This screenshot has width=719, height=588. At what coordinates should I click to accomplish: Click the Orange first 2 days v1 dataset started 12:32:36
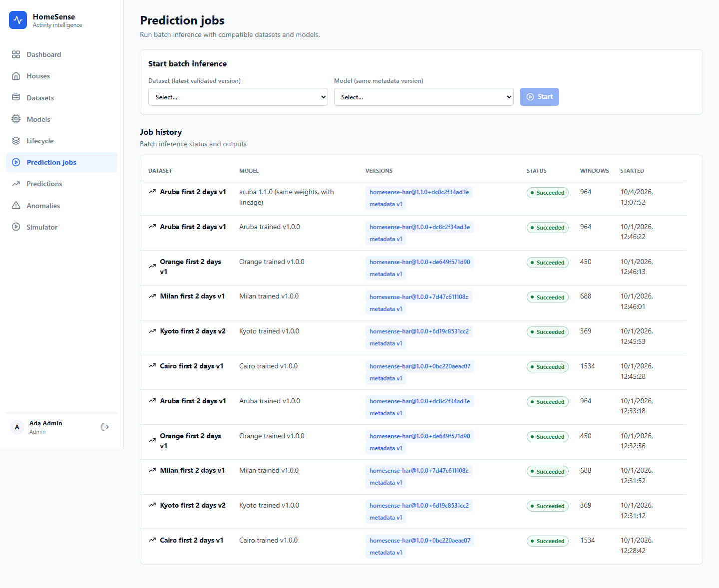pos(190,441)
